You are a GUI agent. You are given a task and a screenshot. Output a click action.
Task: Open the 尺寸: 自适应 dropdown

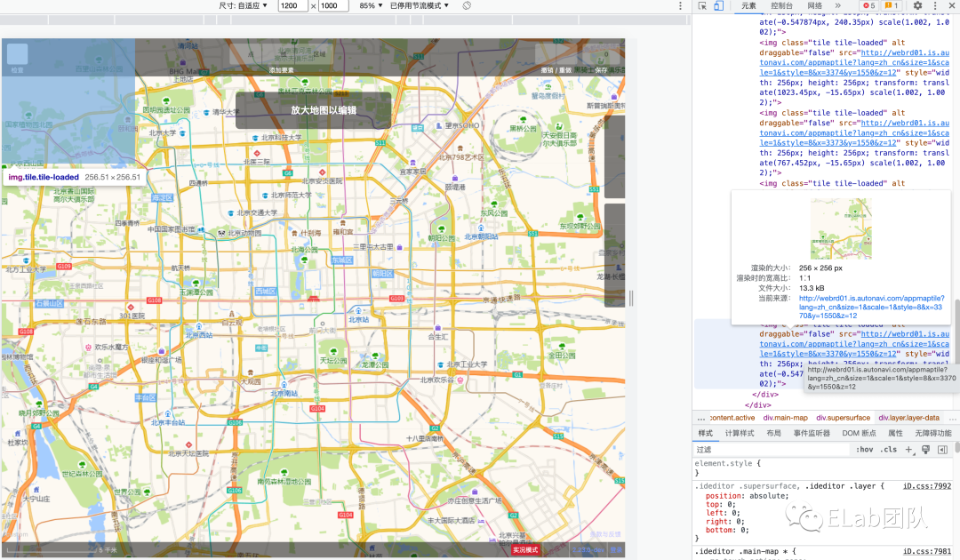pos(243,5)
